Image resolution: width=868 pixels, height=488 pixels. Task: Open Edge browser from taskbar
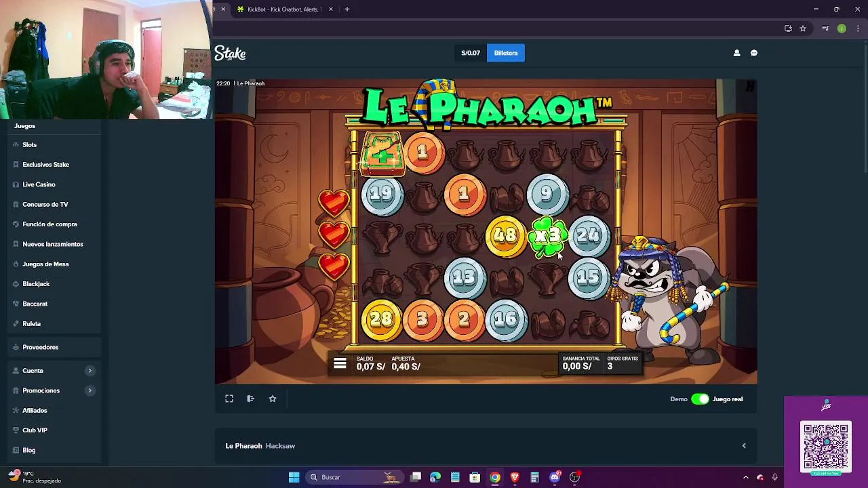(435, 477)
